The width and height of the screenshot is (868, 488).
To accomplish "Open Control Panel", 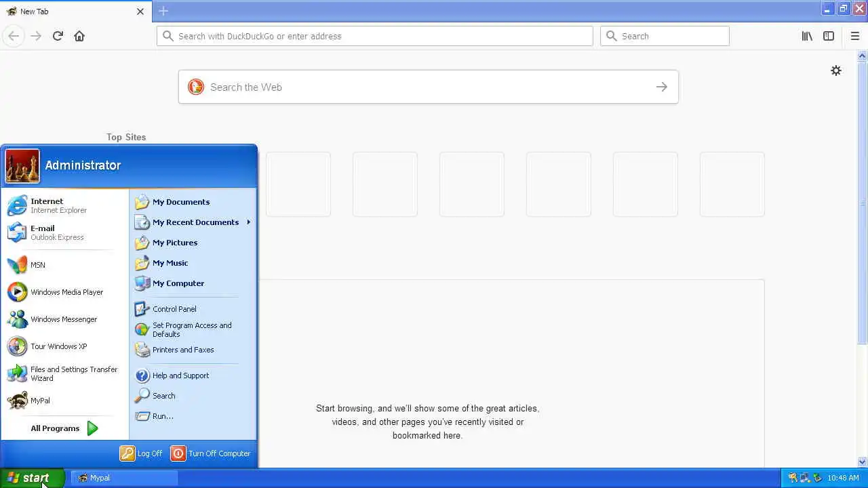I will 192,309.
